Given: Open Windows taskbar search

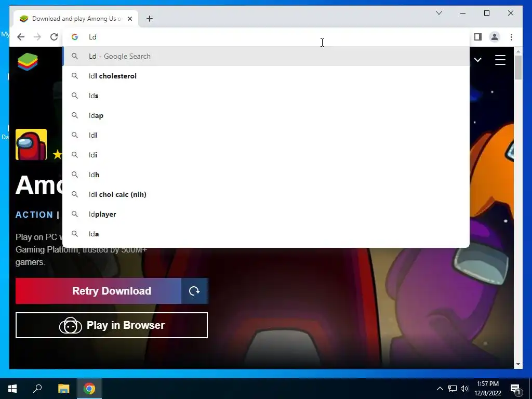Looking at the screenshot, I should click(x=37, y=389).
